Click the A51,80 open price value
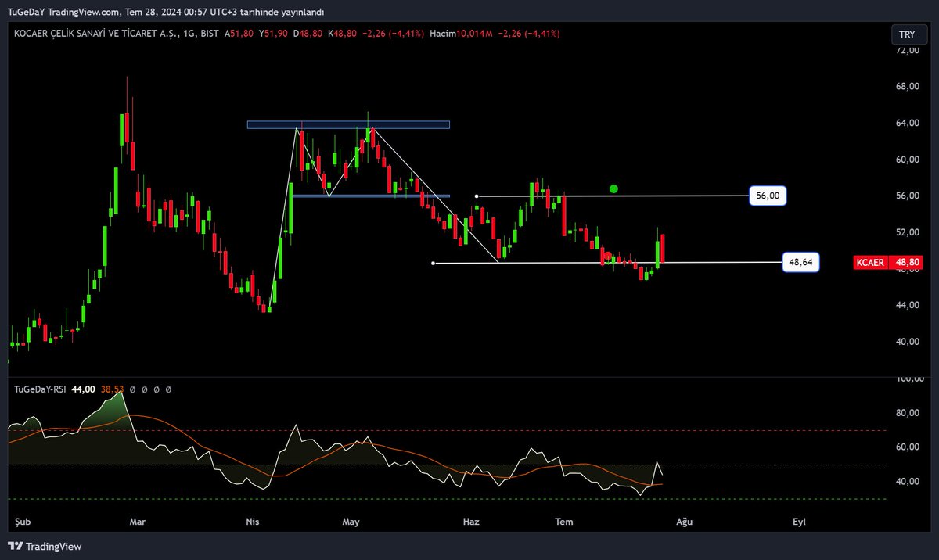 [x=239, y=34]
